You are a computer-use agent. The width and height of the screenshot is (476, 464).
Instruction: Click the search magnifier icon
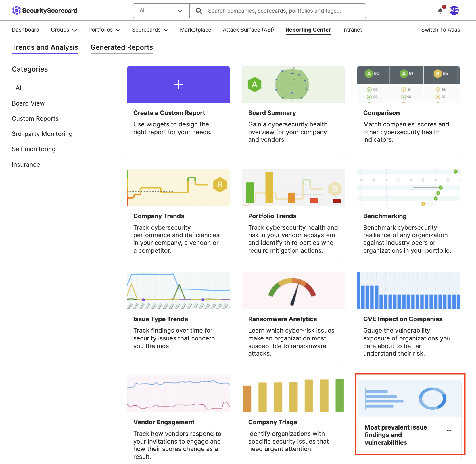[x=199, y=11]
